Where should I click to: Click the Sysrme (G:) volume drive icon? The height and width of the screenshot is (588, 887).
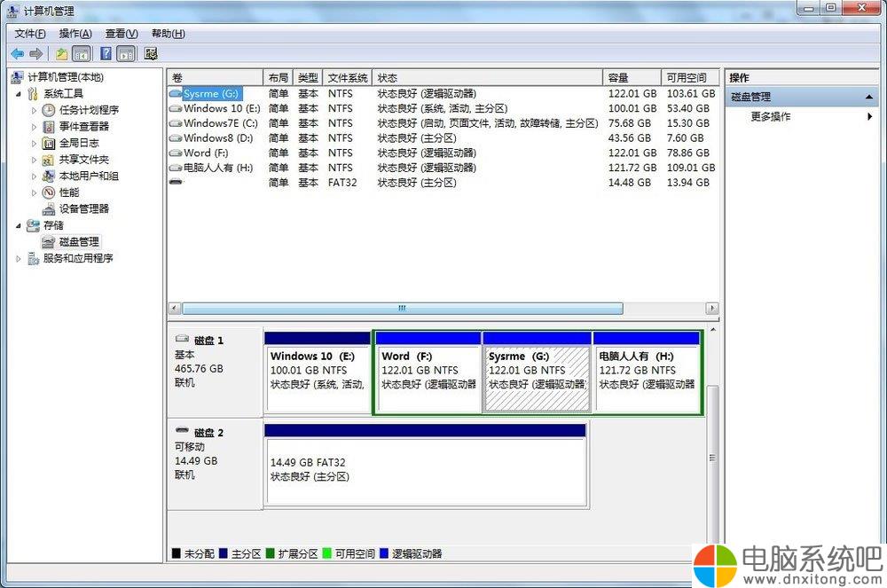click(x=176, y=93)
